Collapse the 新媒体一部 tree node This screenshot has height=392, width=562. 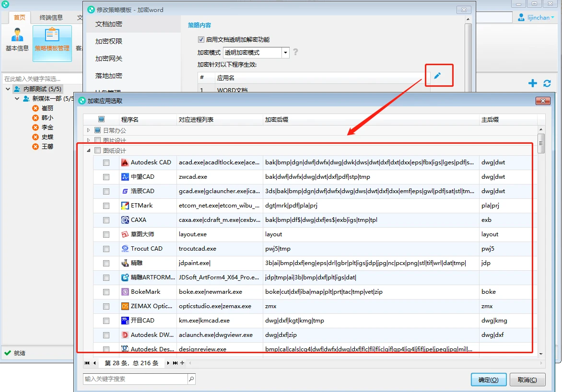[17, 99]
